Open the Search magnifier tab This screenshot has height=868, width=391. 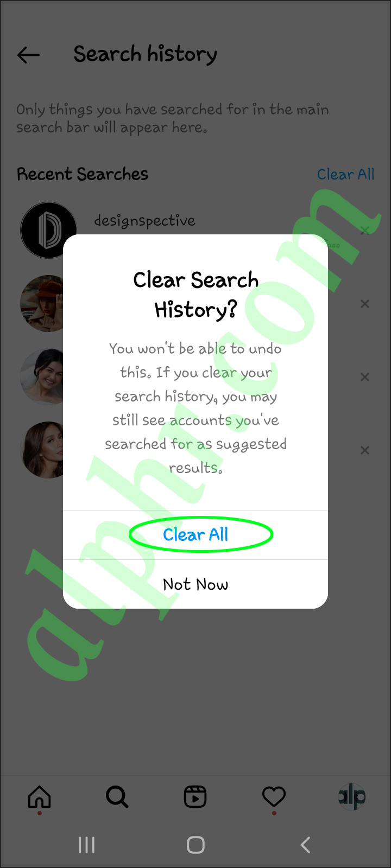tap(117, 797)
